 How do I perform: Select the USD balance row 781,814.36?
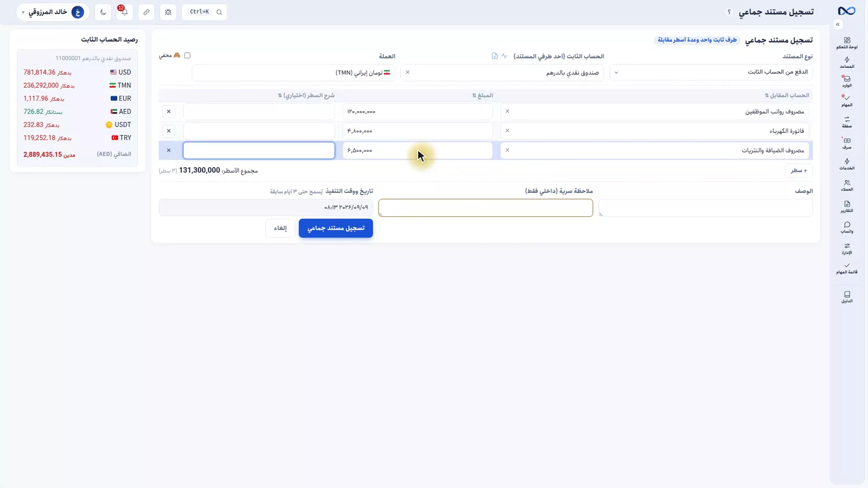tap(77, 72)
